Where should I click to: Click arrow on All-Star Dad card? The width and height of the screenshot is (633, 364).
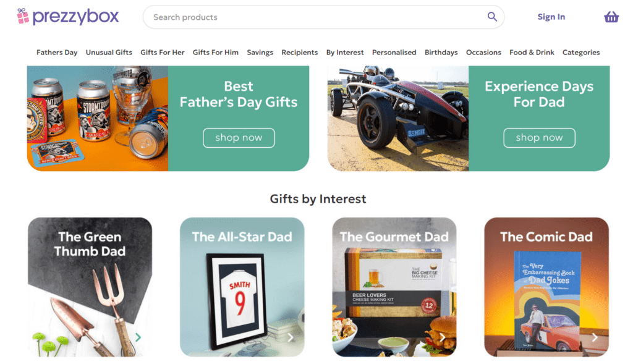tap(291, 337)
